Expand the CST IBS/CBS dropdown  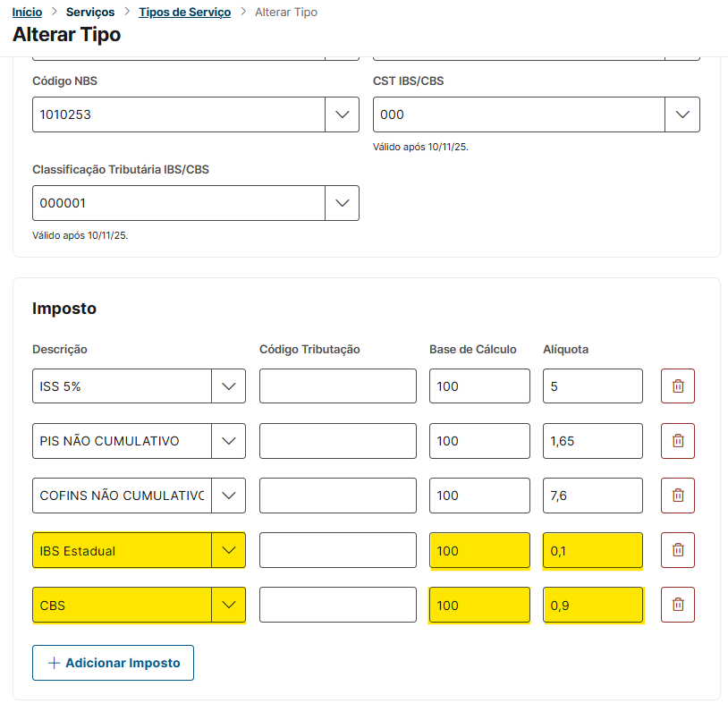tap(682, 114)
